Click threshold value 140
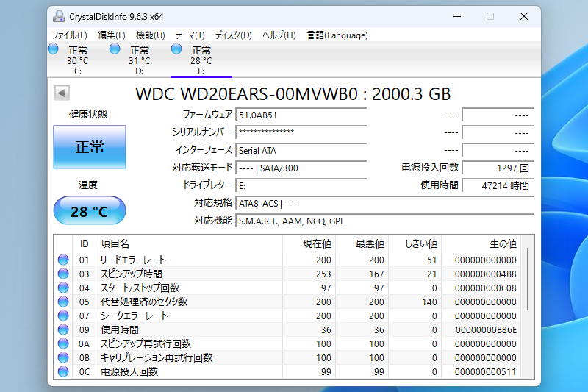 429,302
